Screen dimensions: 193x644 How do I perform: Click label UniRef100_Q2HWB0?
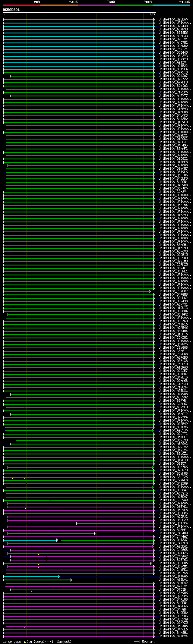[x=173, y=46]
